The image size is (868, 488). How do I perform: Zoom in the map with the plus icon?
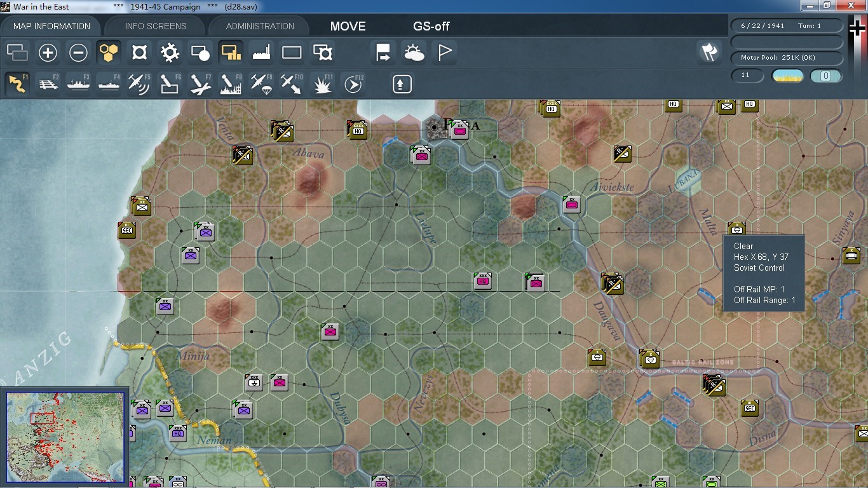48,53
